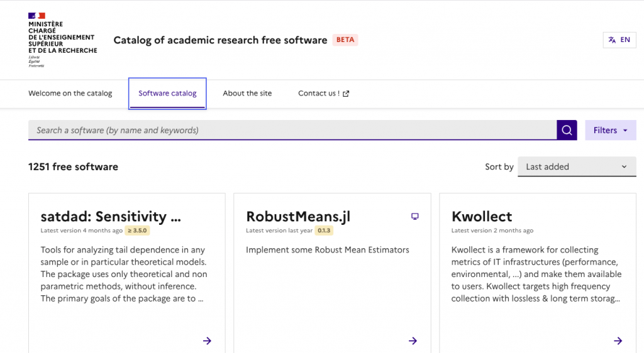Click the desktop monitor icon on RobustMeans.jl
Screen dimensions: 644x353
point(414,217)
